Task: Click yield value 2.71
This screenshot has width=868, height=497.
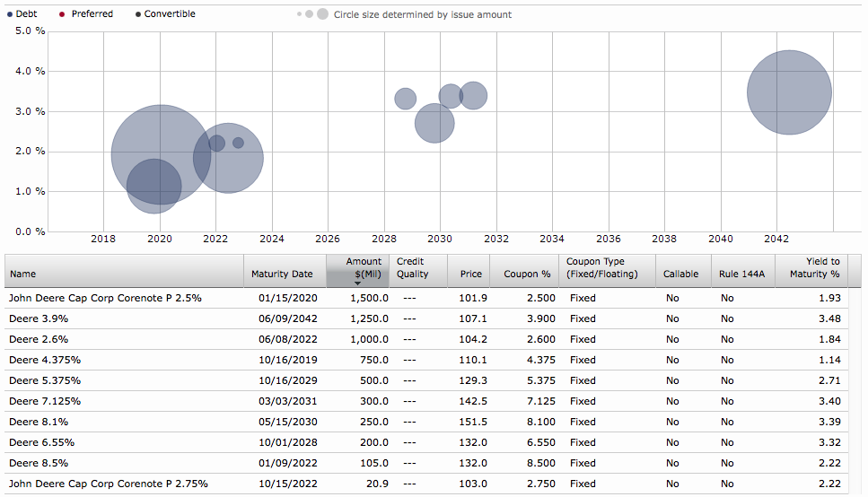Action: pos(829,380)
